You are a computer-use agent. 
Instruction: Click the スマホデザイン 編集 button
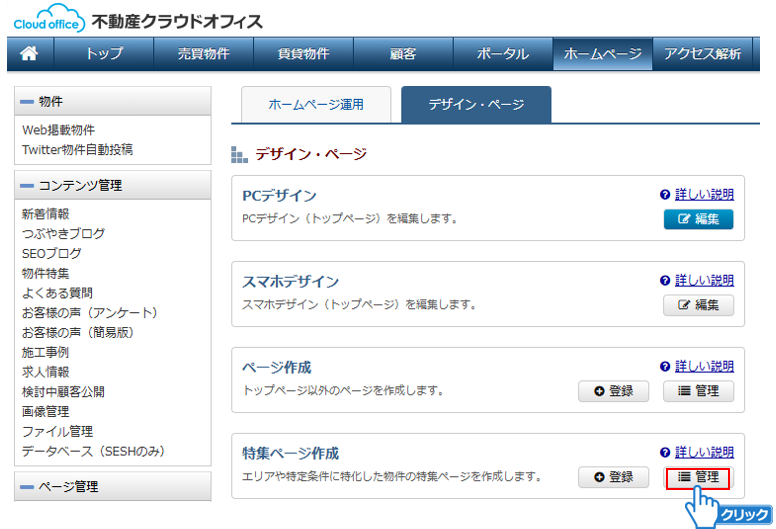pyautogui.click(x=698, y=305)
